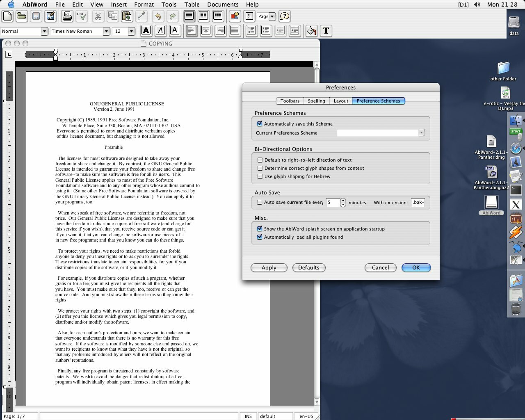Confirm Preferences with OK
The width and height of the screenshot is (525, 420).
point(416,267)
